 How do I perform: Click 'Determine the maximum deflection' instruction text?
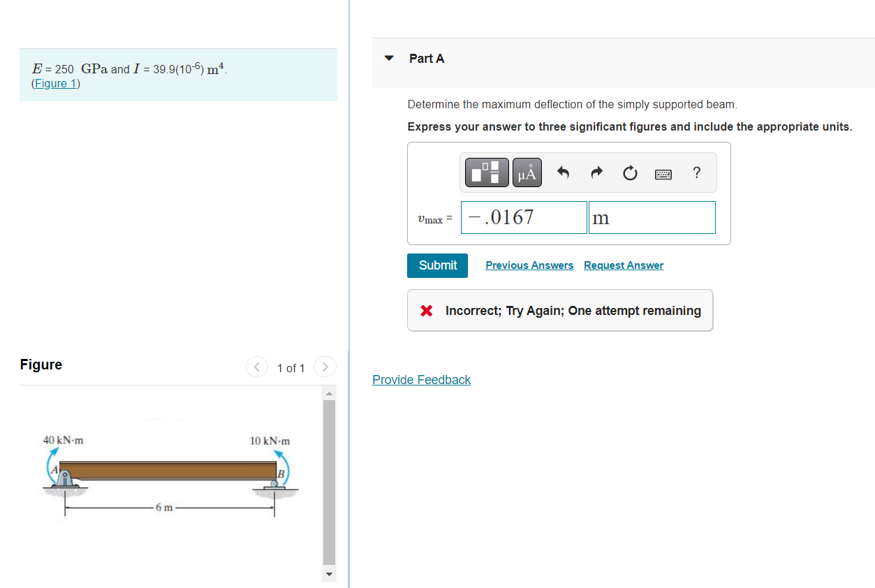pos(573,105)
